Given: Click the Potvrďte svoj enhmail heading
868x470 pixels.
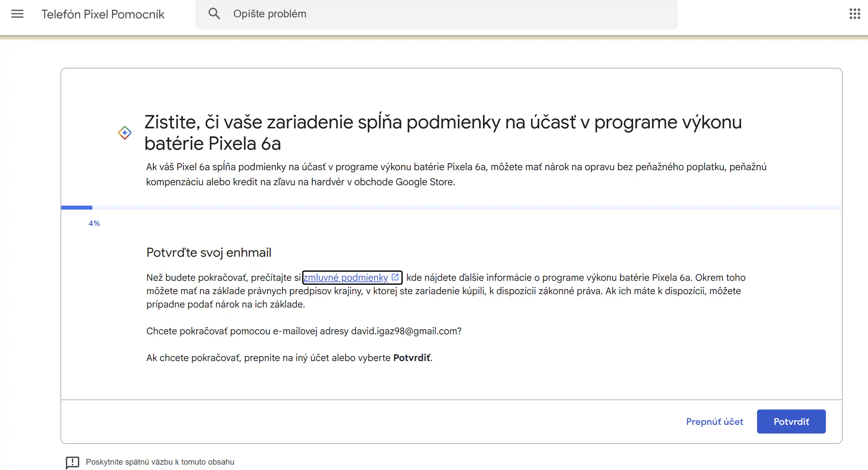Looking at the screenshot, I should [x=209, y=252].
